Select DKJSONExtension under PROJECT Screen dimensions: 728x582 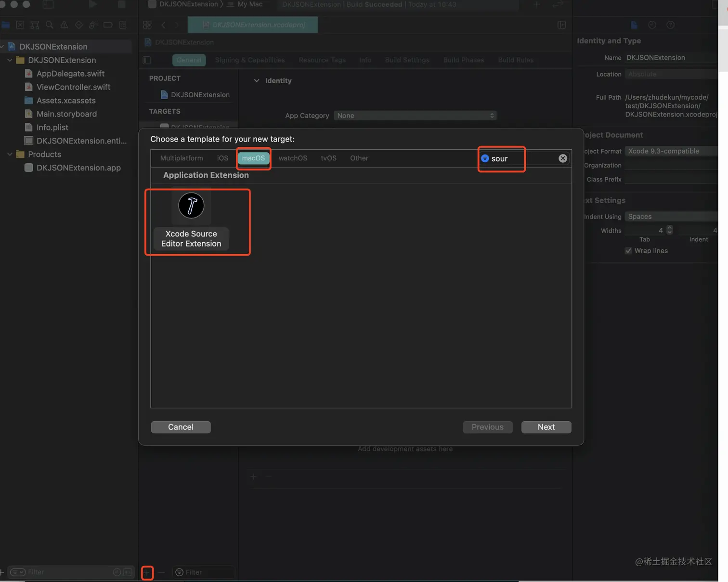pyautogui.click(x=200, y=95)
